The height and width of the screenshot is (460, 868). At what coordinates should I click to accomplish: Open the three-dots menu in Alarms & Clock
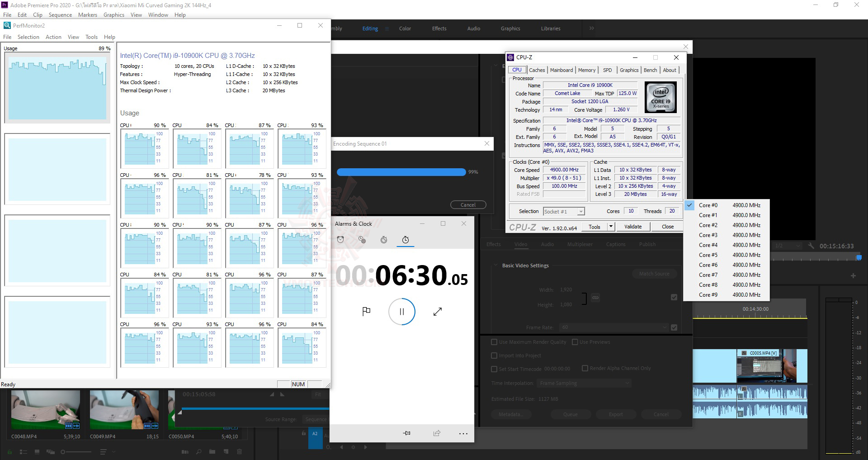tap(463, 433)
